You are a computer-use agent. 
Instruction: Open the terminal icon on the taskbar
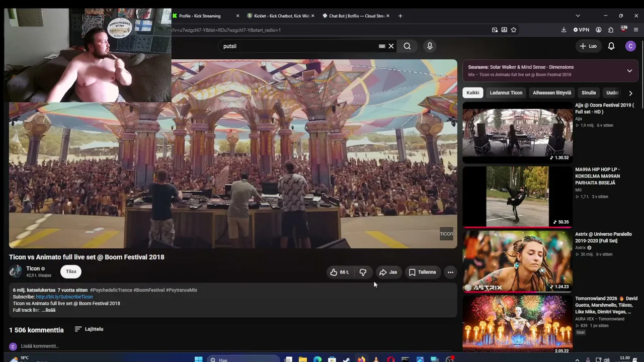(405, 359)
